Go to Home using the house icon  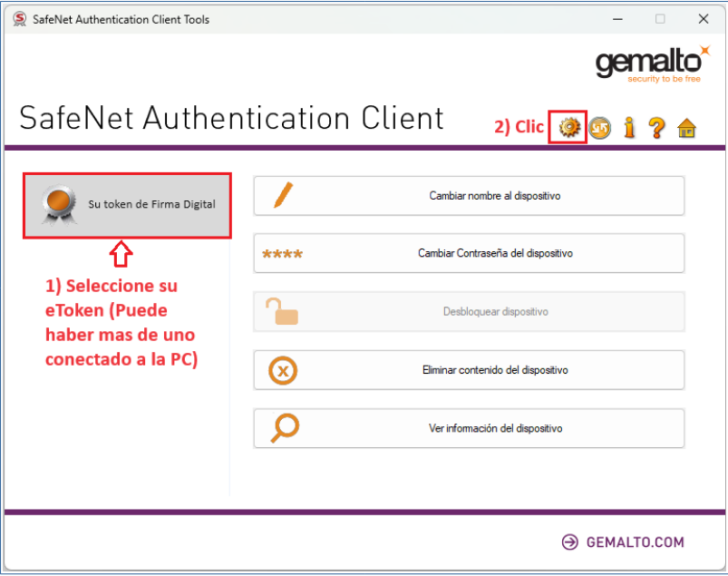(x=686, y=129)
